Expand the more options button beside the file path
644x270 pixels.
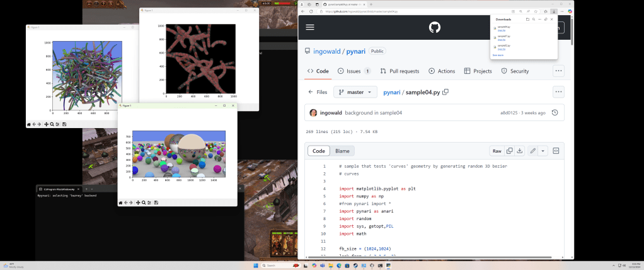(x=558, y=92)
